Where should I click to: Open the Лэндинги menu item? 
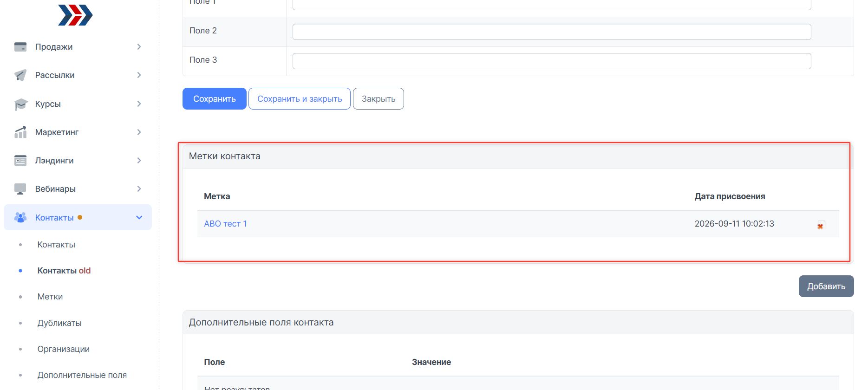[54, 161]
